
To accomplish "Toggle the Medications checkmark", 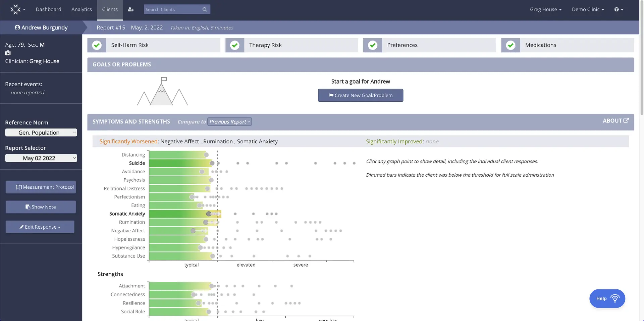I will point(511,45).
